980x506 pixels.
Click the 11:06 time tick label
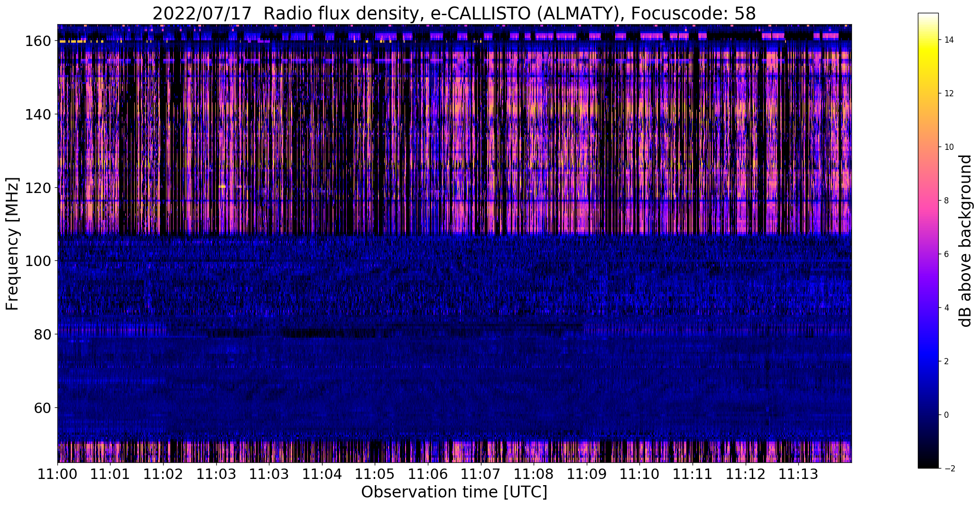pyautogui.click(x=428, y=474)
